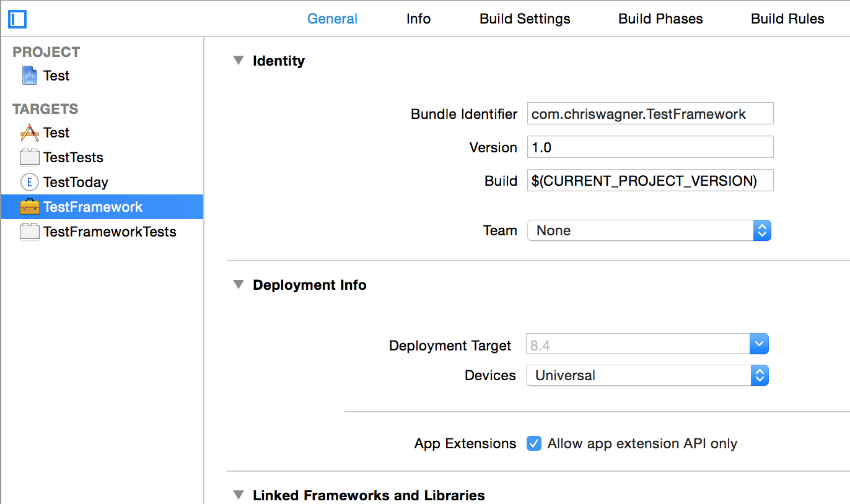This screenshot has width=850, height=504.
Task: Select the TestFrameworkTests target label
Action: [110, 232]
